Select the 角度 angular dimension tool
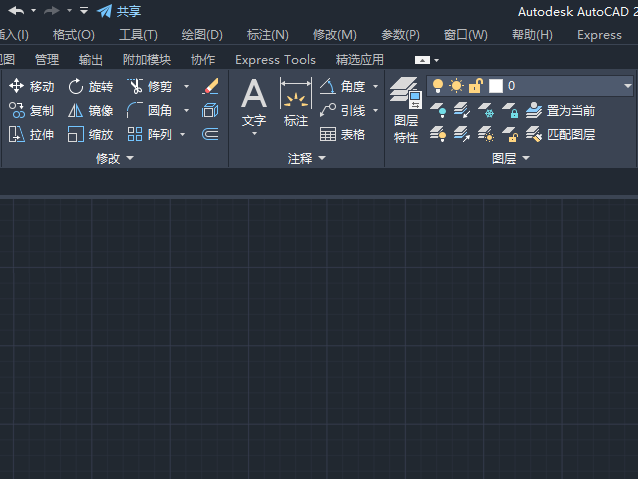638x479 pixels. pos(343,86)
